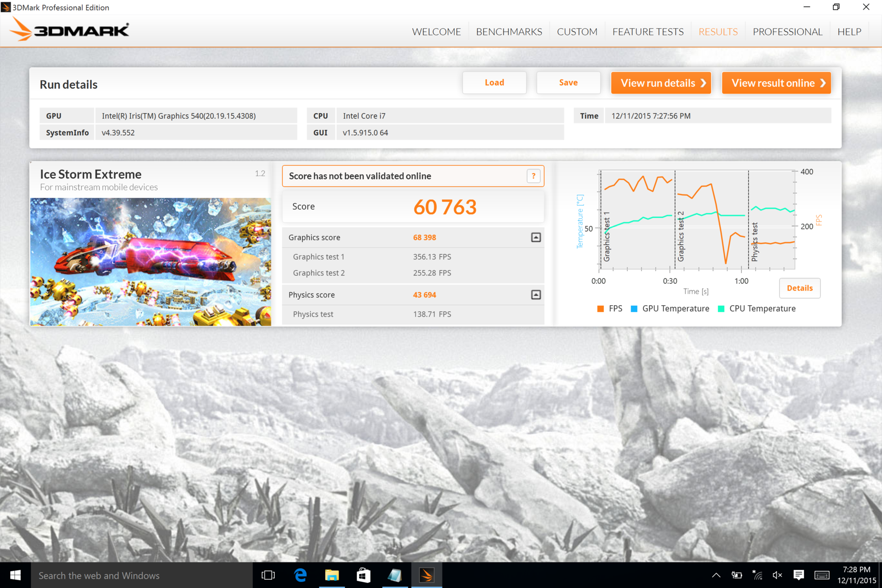The image size is (882, 588).
Task: Click the orange FPS legend swatch
Action: [600, 309]
